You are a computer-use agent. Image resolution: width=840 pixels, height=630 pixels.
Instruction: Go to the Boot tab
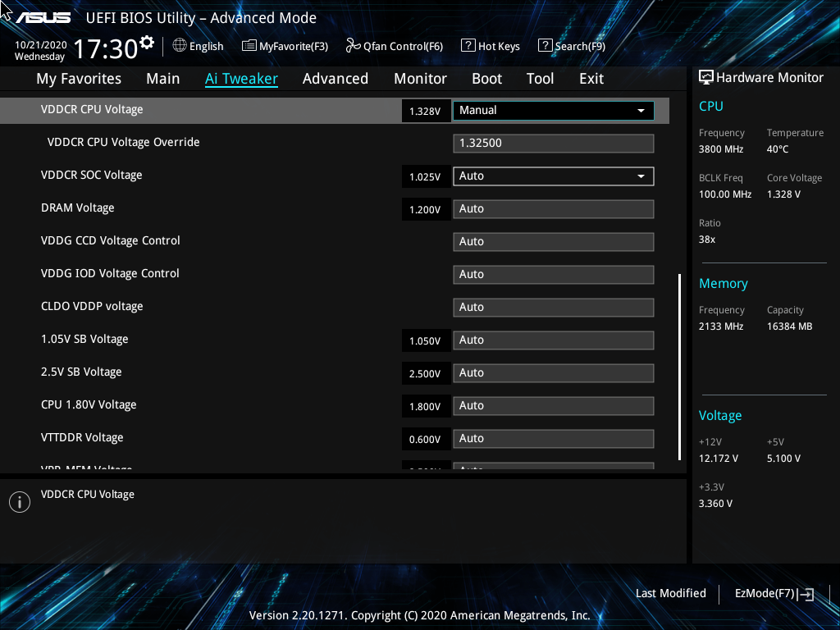tap(486, 79)
